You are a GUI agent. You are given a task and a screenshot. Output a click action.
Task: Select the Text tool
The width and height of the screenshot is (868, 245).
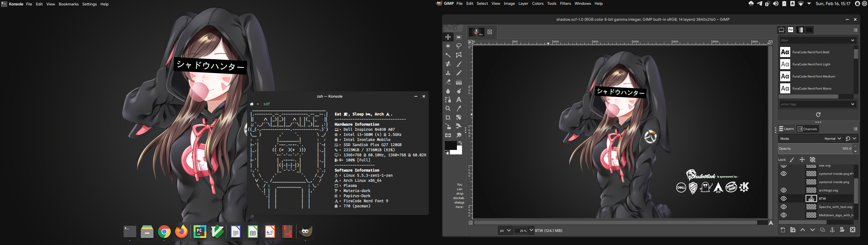tap(459, 100)
